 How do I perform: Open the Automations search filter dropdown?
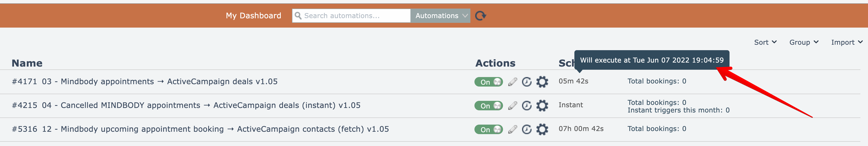coord(440,16)
